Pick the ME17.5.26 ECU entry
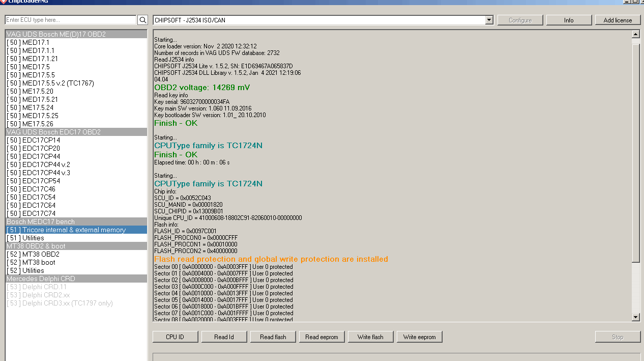Screen dimensions: 644x361 coord(38,124)
